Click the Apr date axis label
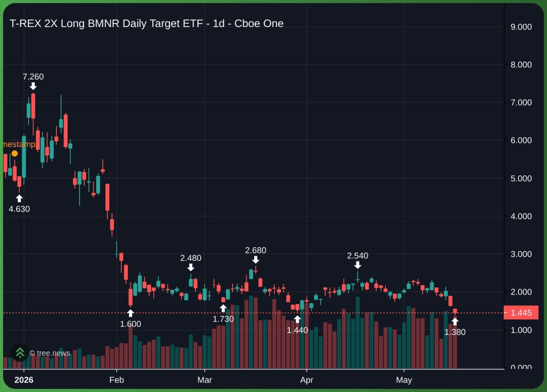 306,380
